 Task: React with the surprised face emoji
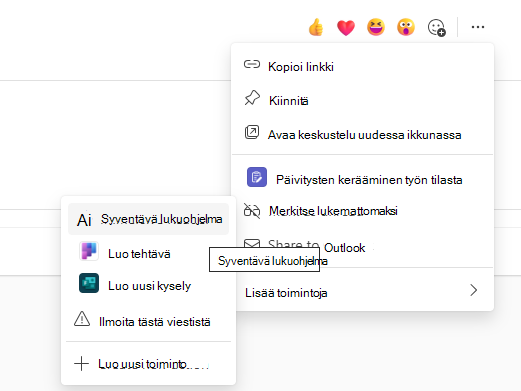pyautogui.click(x=406, y=27)
